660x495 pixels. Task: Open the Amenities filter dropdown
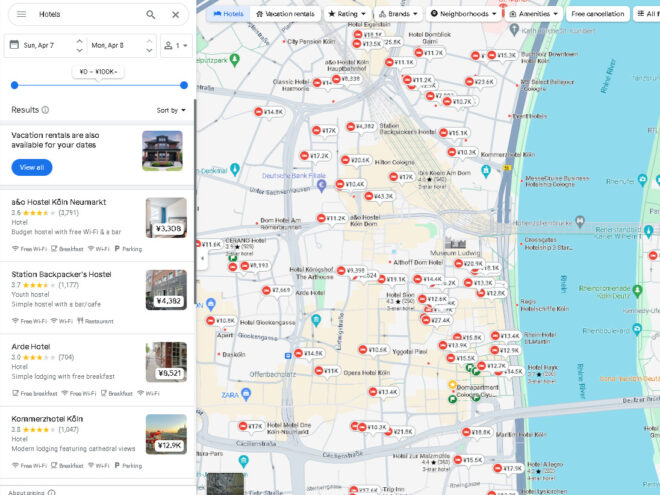533,14
